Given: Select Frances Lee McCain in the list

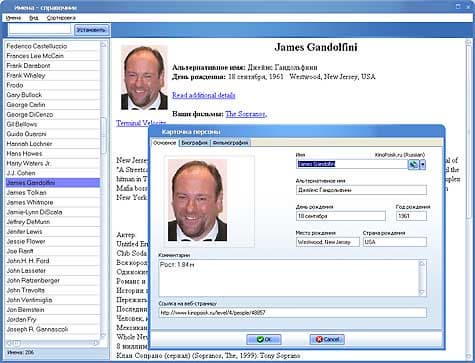Looking at the screenshot, I should (53, 56).
